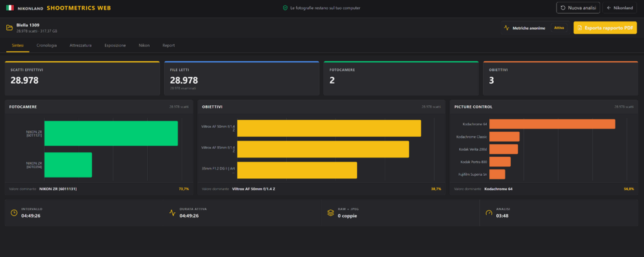Click the Intervallo value 04:49:26
The image size is (644, 257).
click(31, 216)
